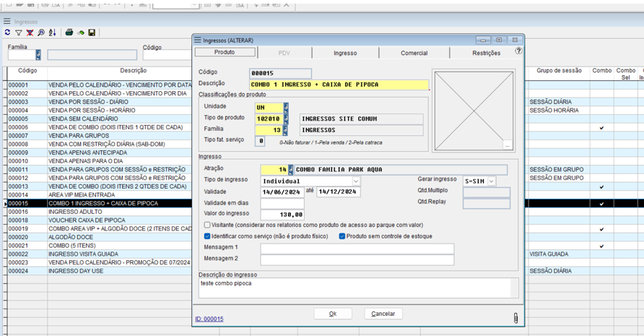This screenshot has width=644, height=336.
Task: Toggle Produto sem controle de estoque
Action: point(342,236)
